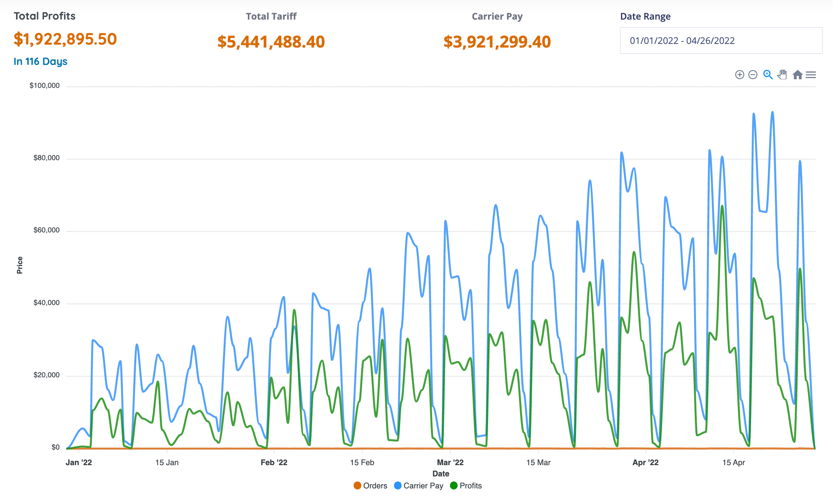Click the zoom in plus icon
The image size is (833, 504).
[x=739, y=75]
